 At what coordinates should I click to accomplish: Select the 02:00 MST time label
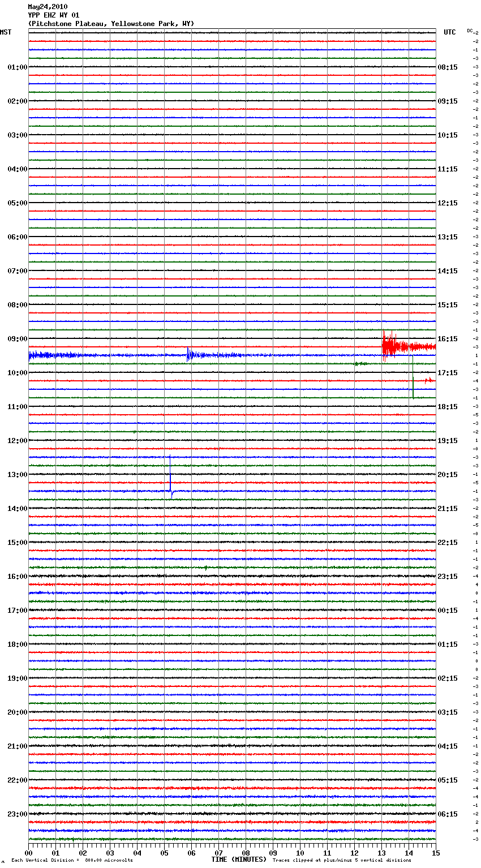pos(18,101)
